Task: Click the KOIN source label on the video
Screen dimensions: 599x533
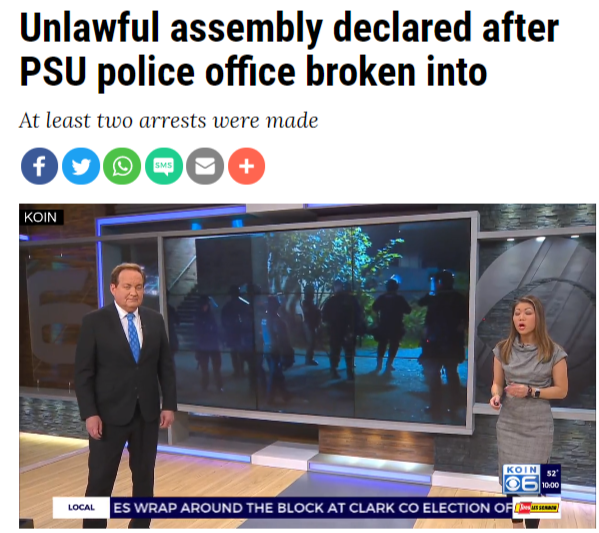Action: pyautogui.click(x=41, y=217)
